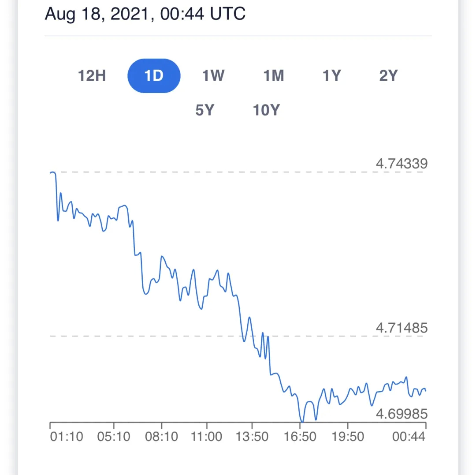Click the 4.74339 high value label
Viewport: 476px width, 475px height.
pos(402,164)
